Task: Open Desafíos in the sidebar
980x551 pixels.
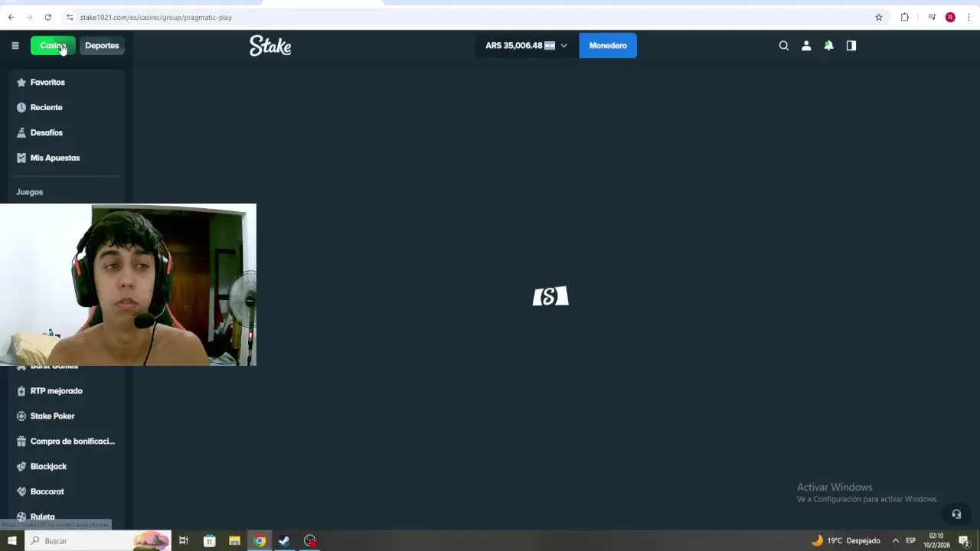Action: point(67,132)
